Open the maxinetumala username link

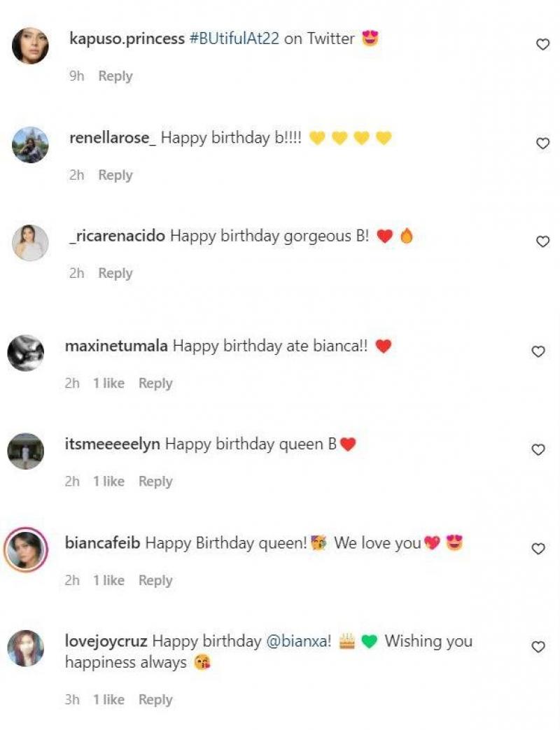coord(115,346)
